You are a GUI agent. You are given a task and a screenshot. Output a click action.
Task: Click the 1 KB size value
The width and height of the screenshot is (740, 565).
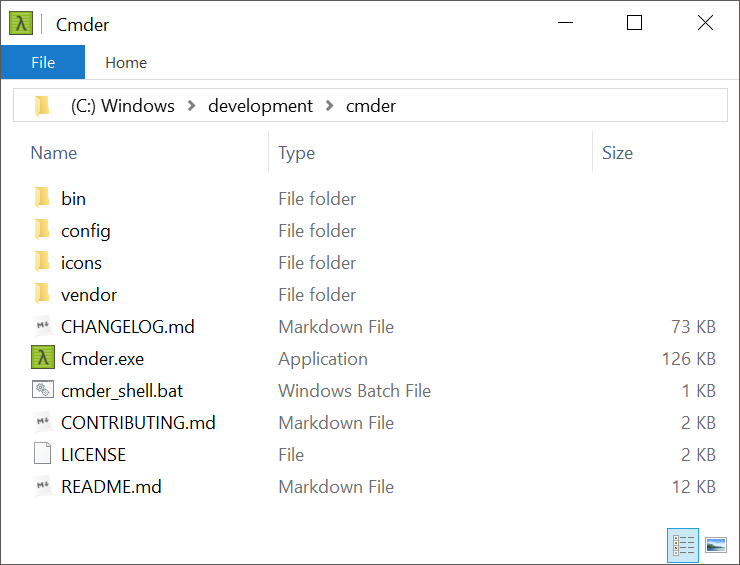tap(698, 391)
